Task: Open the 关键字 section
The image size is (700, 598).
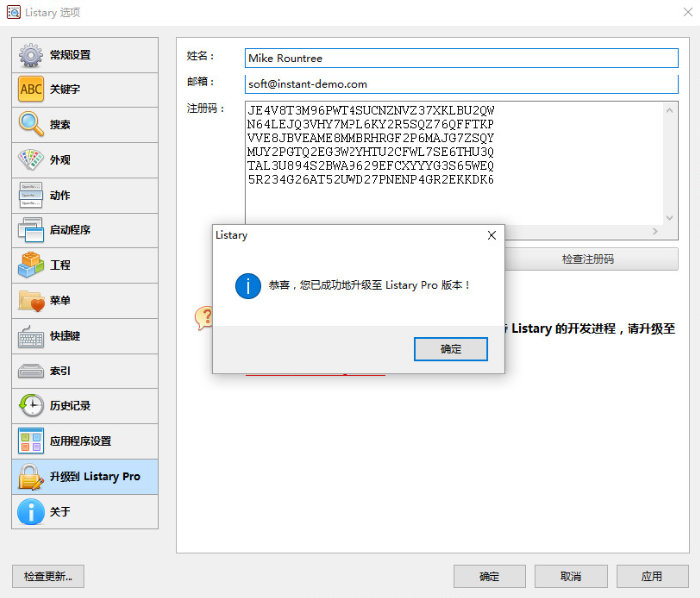Action: tap(84, 89)
